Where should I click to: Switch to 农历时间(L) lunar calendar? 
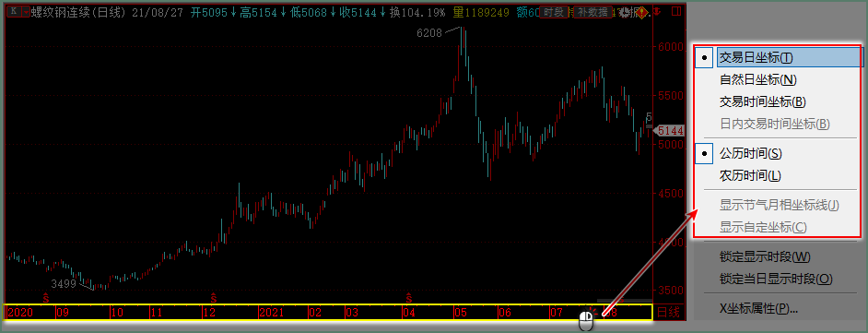pos(750,176)
